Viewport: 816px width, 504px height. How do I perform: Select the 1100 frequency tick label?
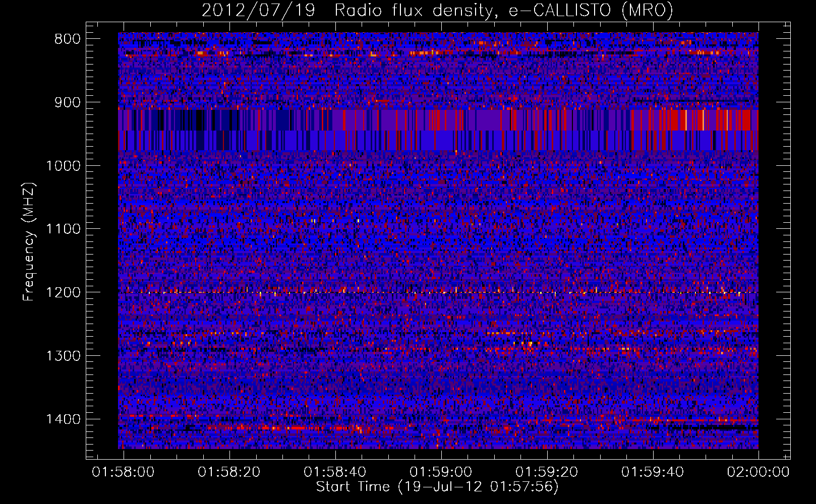pyautogui.click(x=64, y=229)
